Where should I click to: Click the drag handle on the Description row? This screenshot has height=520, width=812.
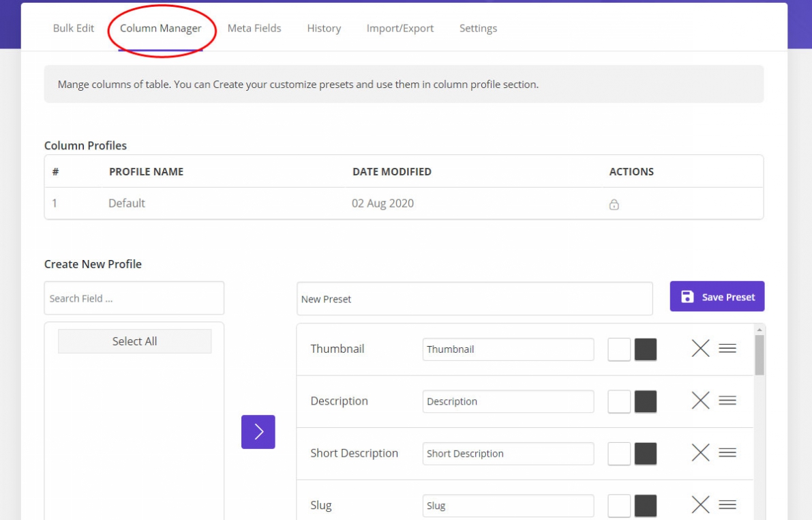pyautogui.click(x=727, y=401)
